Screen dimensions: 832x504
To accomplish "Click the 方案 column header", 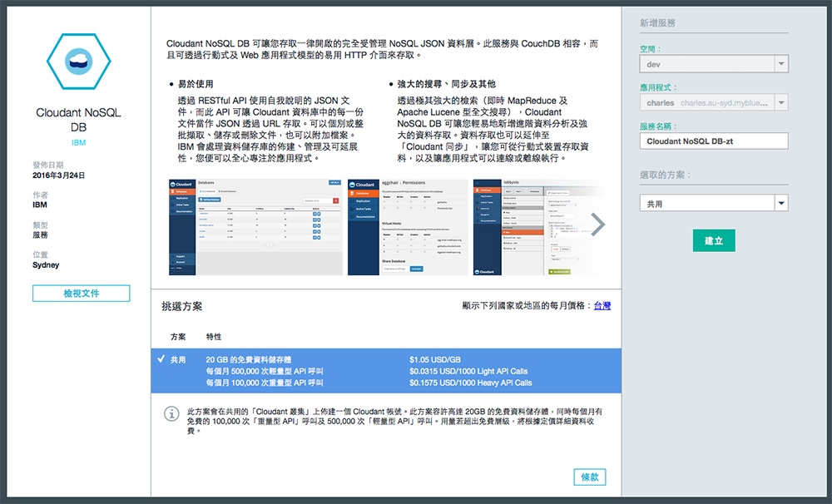I will 178,337.
